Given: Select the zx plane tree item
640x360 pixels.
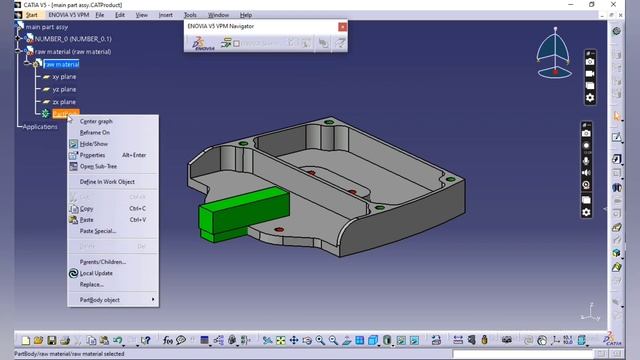Looking at the screenshot, I should [x=64, y=102].
